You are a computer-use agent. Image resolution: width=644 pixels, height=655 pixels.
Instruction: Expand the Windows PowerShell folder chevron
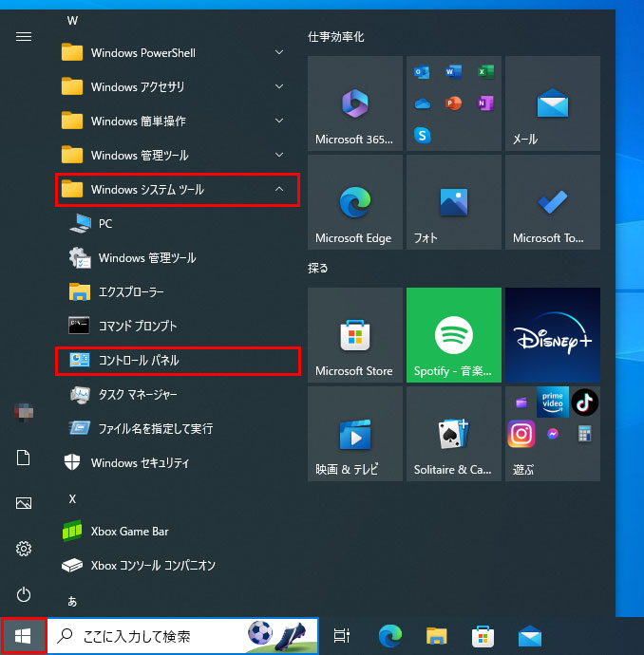coord(279,52)
